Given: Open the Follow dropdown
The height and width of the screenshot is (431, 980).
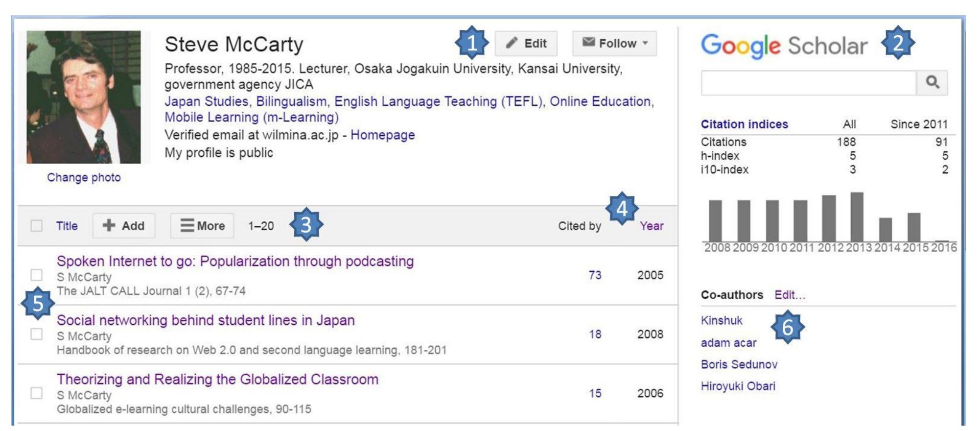Looking at the screenshot, I should 615,44.
